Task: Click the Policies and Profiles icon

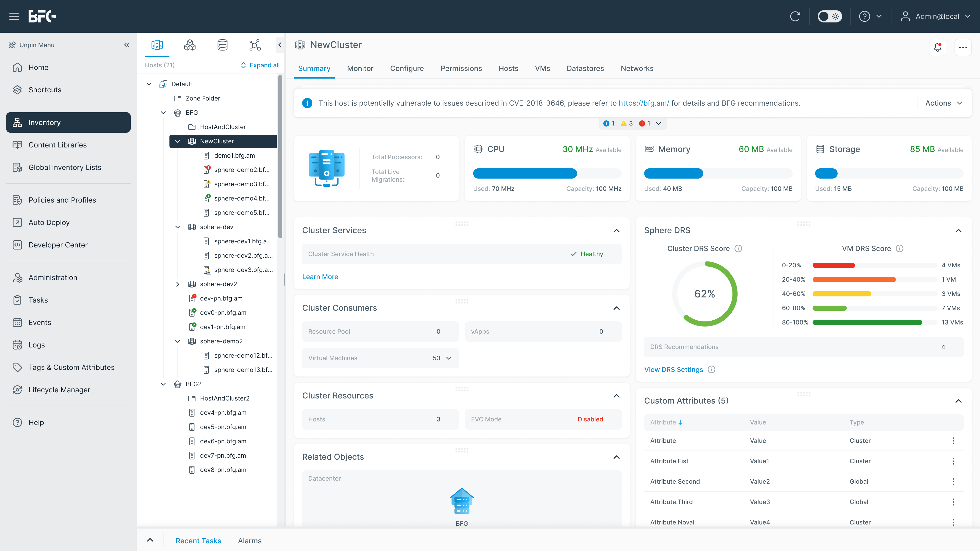Action: coord(17,200)
